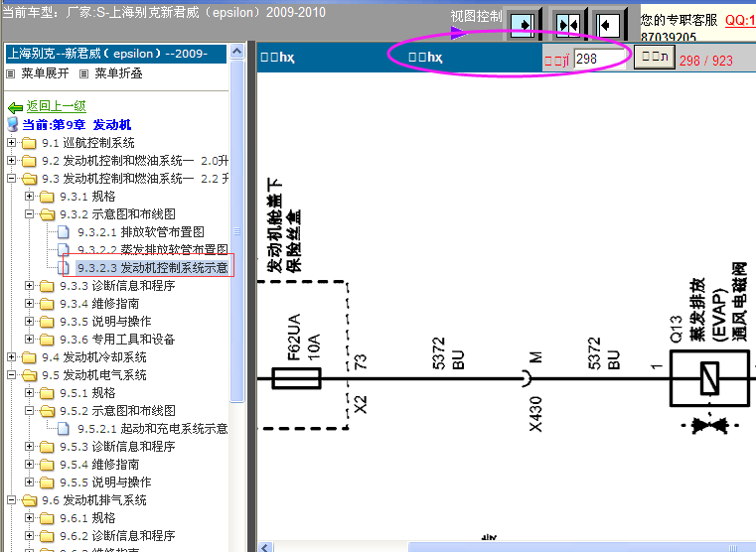The height and width of the screenshot is (552, 756).
Task: Click the current chapter computer icon
Action: [13, 124]
